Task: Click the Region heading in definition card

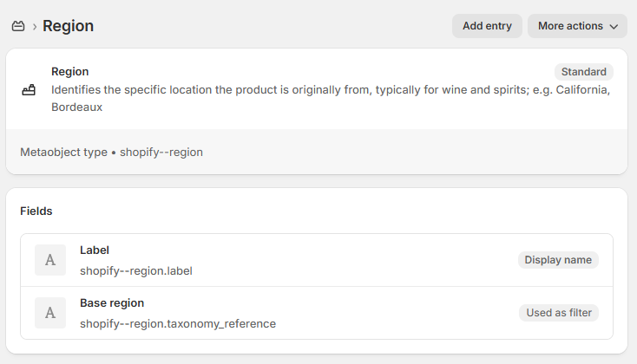Action: tap(70, 71)
